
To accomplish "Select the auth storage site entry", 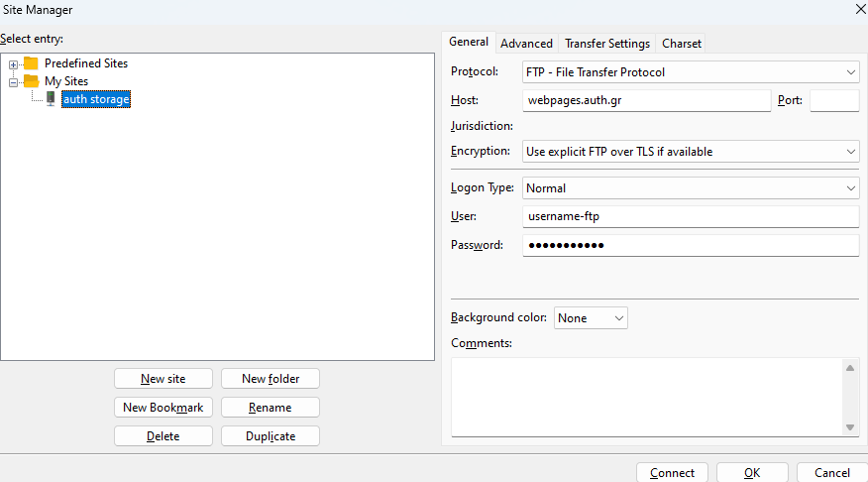I will [96, 99].
